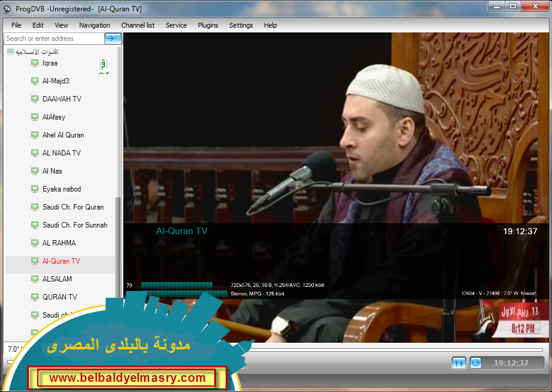552x392 pixels.
Task: Click the monitor icon beside Al-Majd3
Action: [35, 82]
